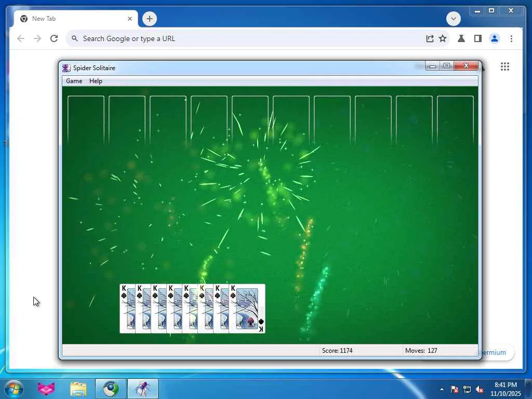This screenshot has width=532, height=399.
Task: Open a new browser tab with plus button
Action: pyautogui.click(x=149, y=19)
